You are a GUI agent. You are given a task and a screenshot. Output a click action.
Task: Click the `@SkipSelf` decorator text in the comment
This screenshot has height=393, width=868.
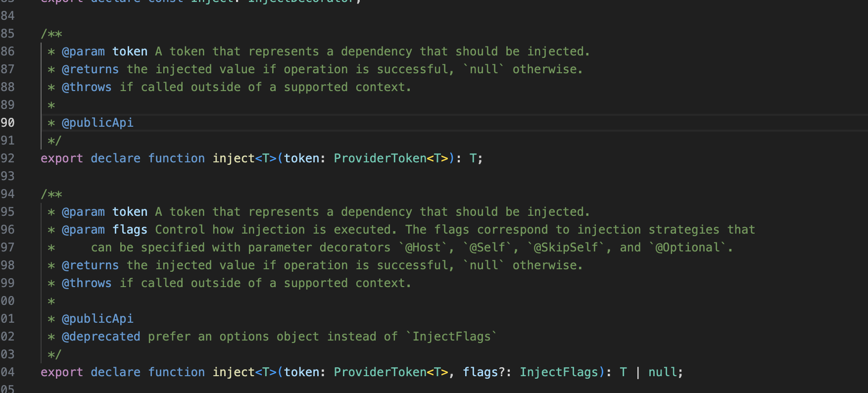(x=566, y=247)
